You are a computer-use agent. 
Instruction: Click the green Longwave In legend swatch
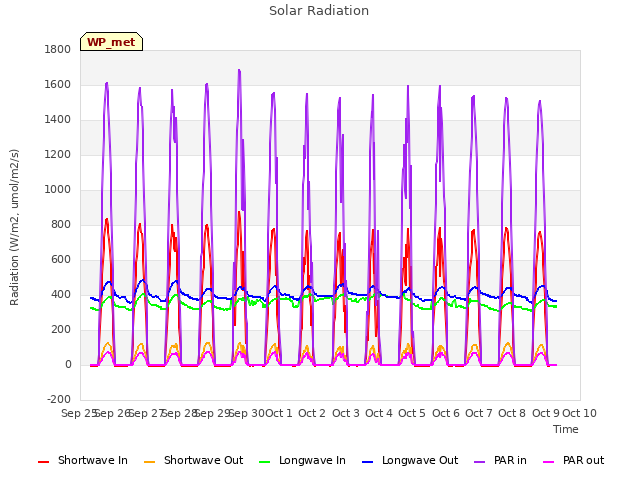(264, 462)
